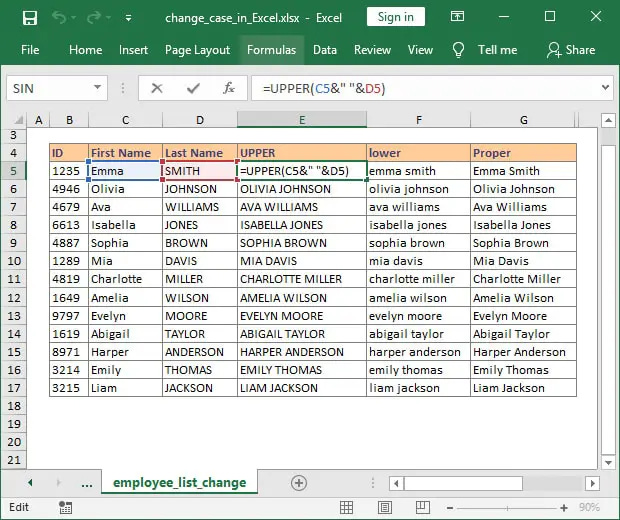
Task: Expand the formula bar chevron
Action: [605, 87]
